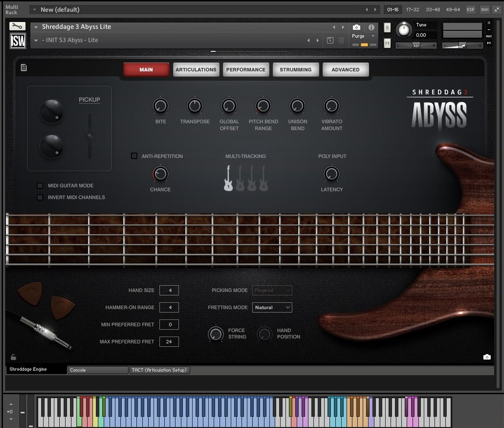
Task: Go to previous snapshot arrow
Action: pyautogui.click(x=308, y=40)
